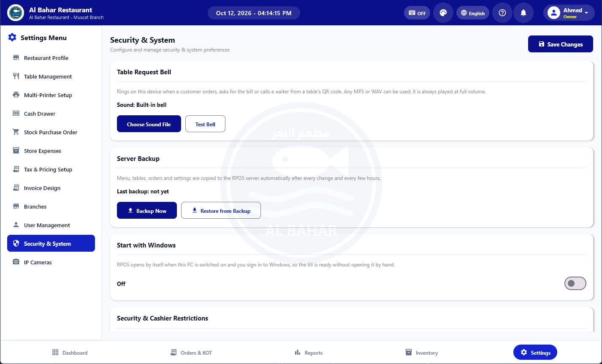Click the Table Request Bell heading
The image size is (602, 364).
pos(144,72)
